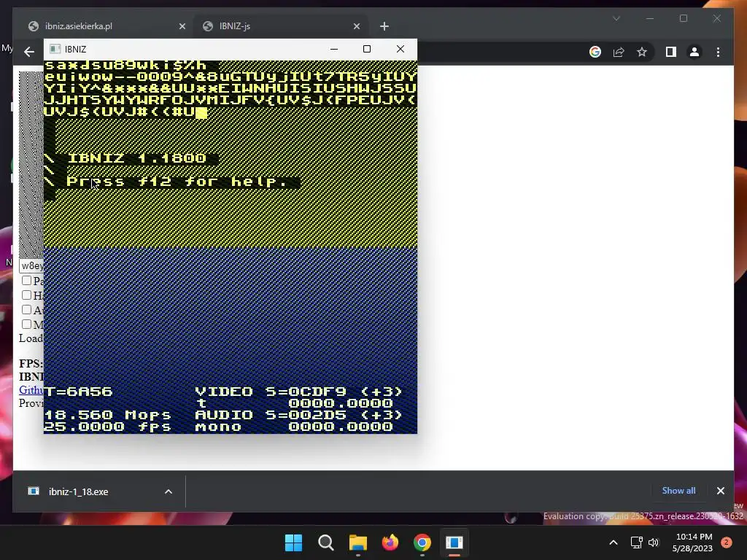Open a new Chrome tab

(384, 27)
